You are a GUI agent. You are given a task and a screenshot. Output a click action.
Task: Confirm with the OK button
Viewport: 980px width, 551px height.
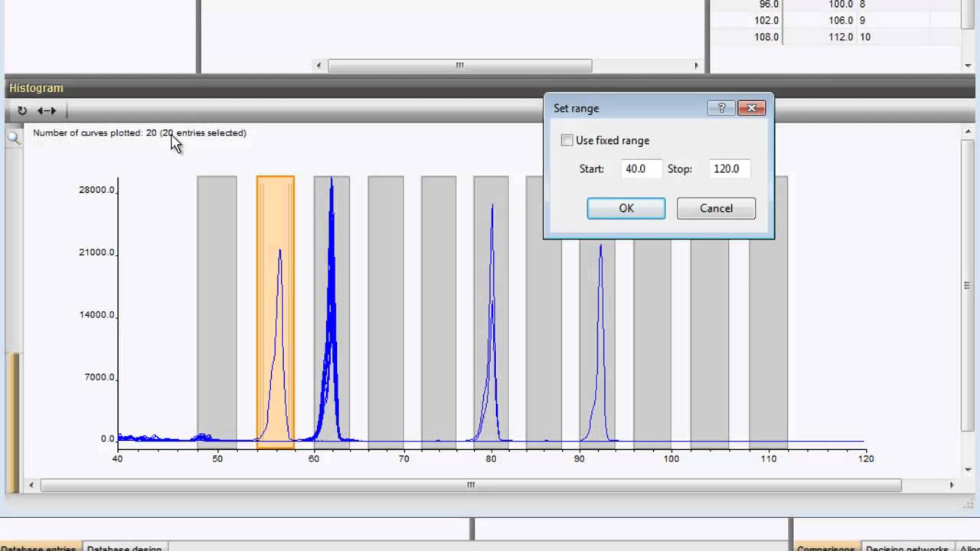pos(626,208)
